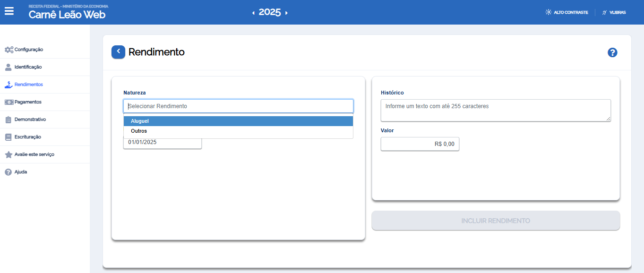Click the VLibras hand-sign icon
Viewport: 644px width, 273px height.
(604, 12)
